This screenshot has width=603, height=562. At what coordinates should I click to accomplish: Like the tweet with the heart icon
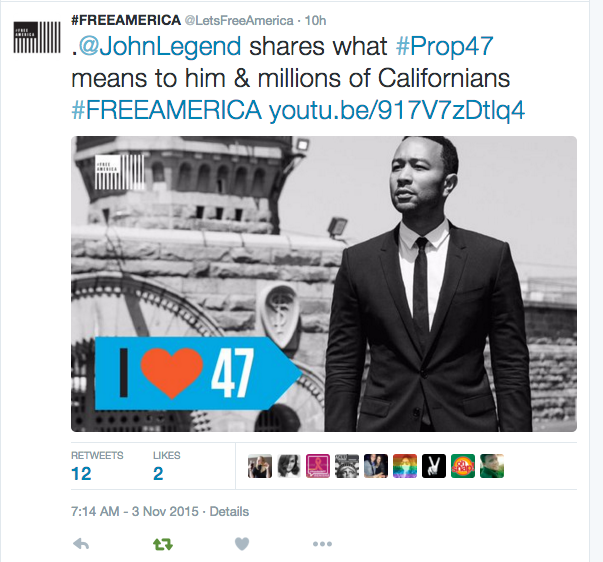tap(242, 544)
